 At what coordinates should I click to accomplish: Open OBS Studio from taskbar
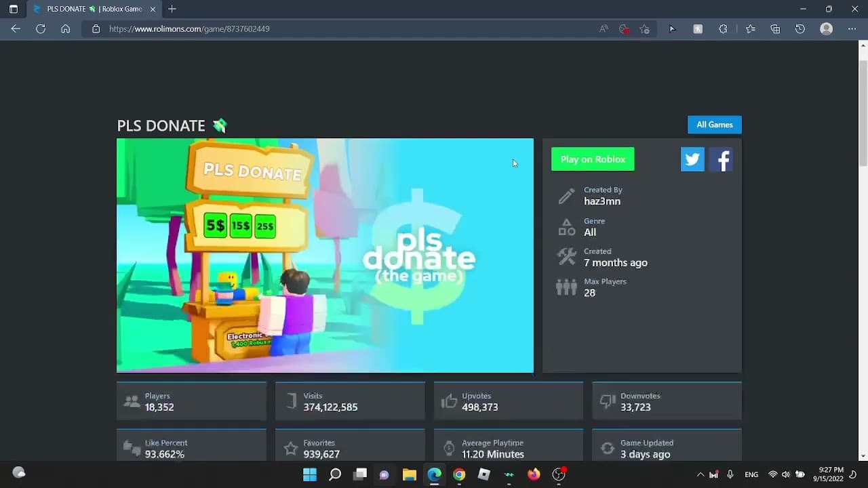point(559,474)
